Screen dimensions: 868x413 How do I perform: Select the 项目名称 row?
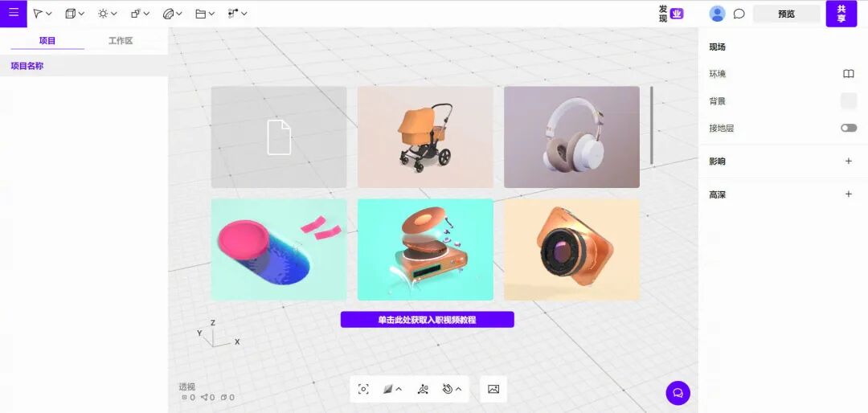84,65
